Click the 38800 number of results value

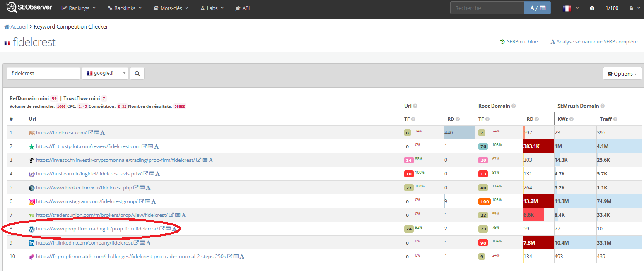[180, 106]
